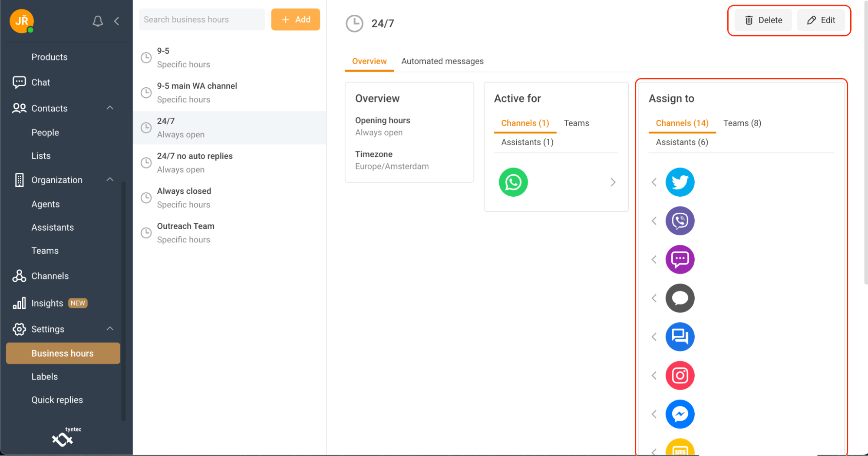Open Products in the sidebar
Image resolution: width=868 pixels, height=456 pixels.
point(50,57)
